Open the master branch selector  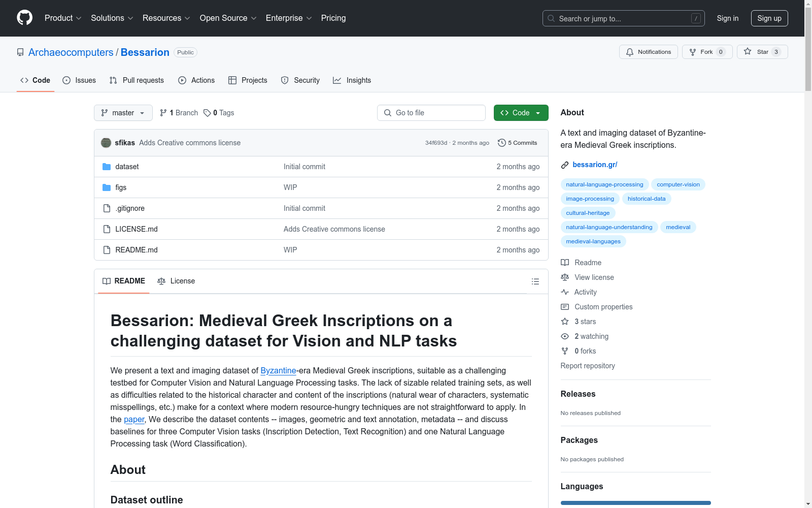(123, 113)
